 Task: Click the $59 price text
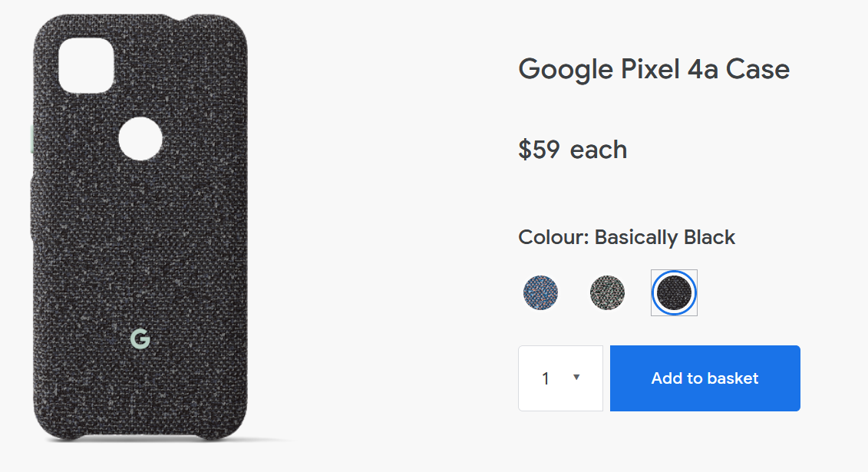539,150
